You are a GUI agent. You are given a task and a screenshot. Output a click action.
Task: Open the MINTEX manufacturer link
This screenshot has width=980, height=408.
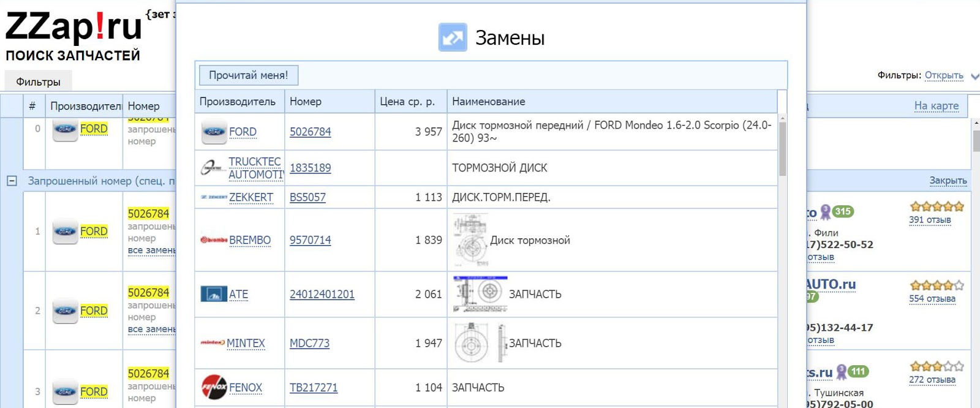click(x=246, y=343)
